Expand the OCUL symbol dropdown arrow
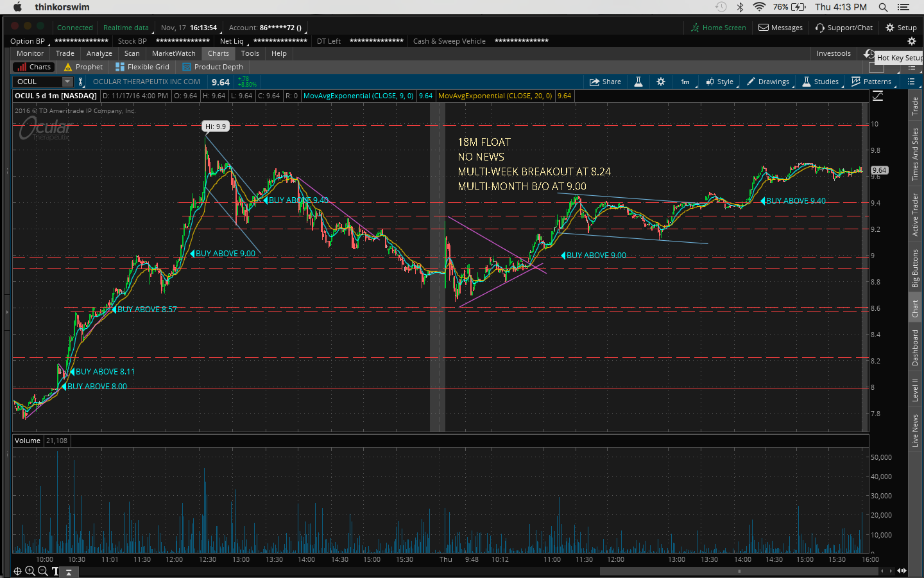This screenshot has width=924, height=578. [67, 82]
